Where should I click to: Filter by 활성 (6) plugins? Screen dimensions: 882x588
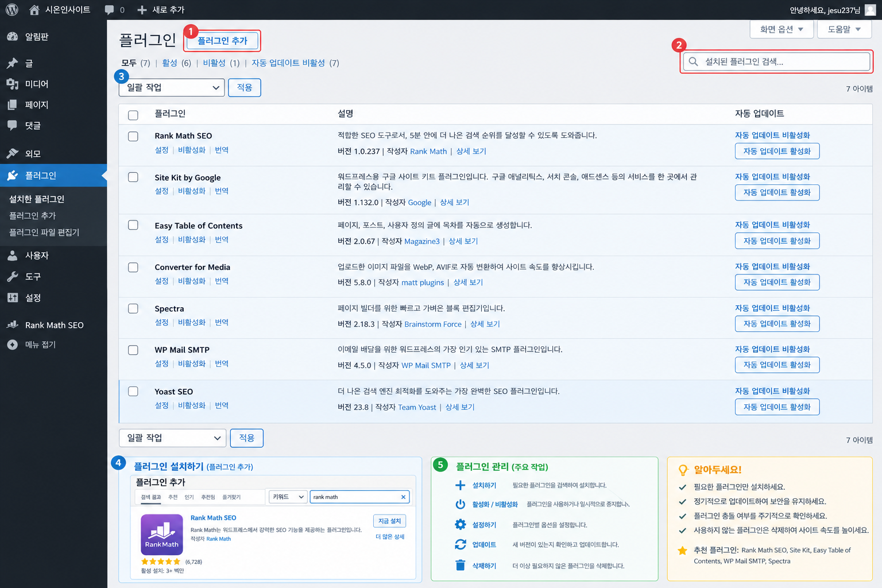click(176, 63)
